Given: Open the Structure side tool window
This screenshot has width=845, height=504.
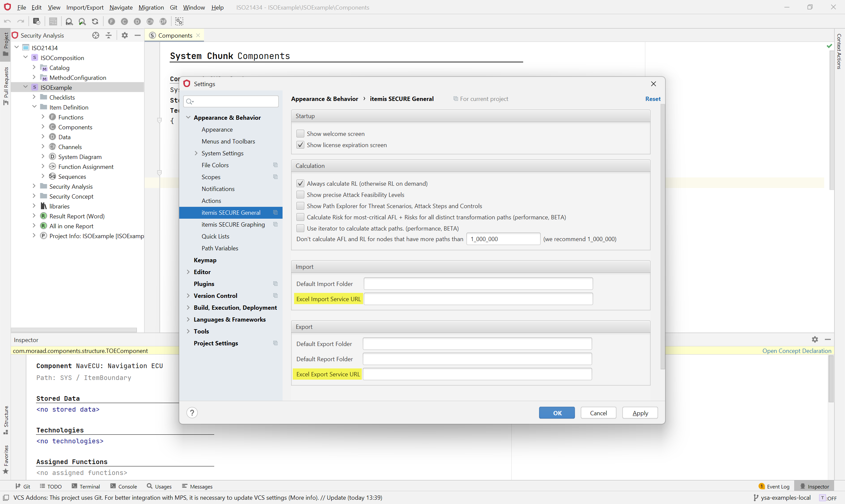Looking at the screenshot, I should tap(5, 420).
